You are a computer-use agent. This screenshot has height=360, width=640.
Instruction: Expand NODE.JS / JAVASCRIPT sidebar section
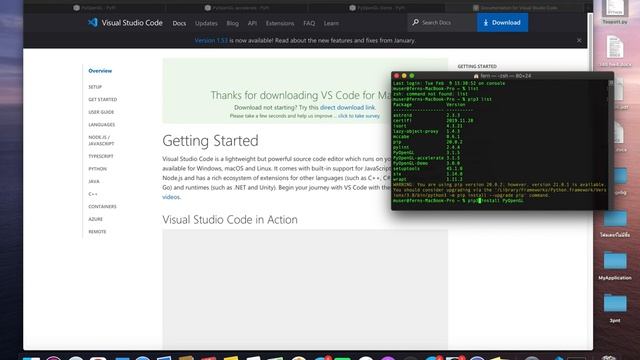coord(101,140)
